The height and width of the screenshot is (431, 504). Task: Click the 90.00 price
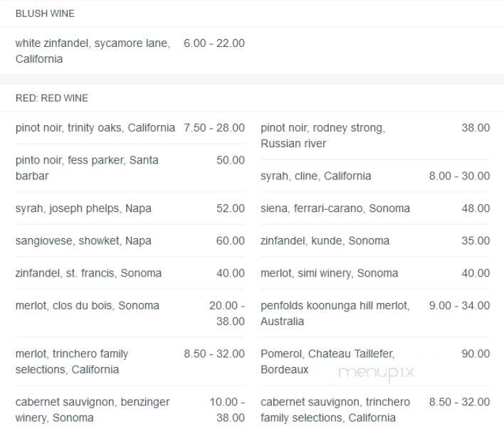point(476,354)
